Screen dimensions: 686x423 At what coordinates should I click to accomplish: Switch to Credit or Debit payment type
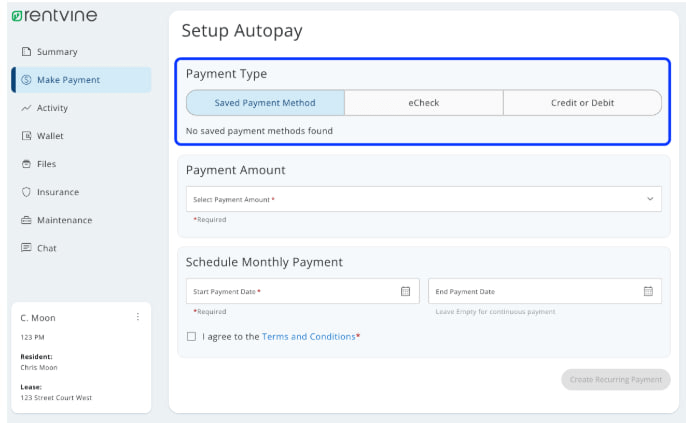pyautogui.click(x=582, y=103)
